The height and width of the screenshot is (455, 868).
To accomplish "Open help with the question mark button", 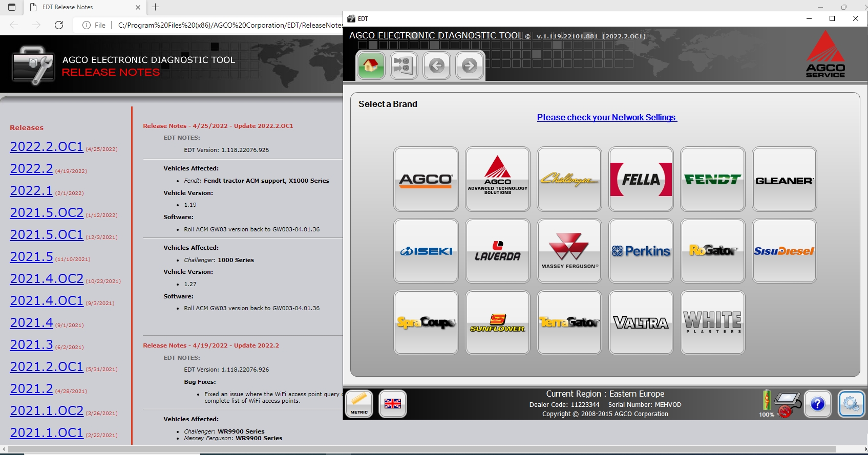I will pyautogui.click(x=818, y=404).
